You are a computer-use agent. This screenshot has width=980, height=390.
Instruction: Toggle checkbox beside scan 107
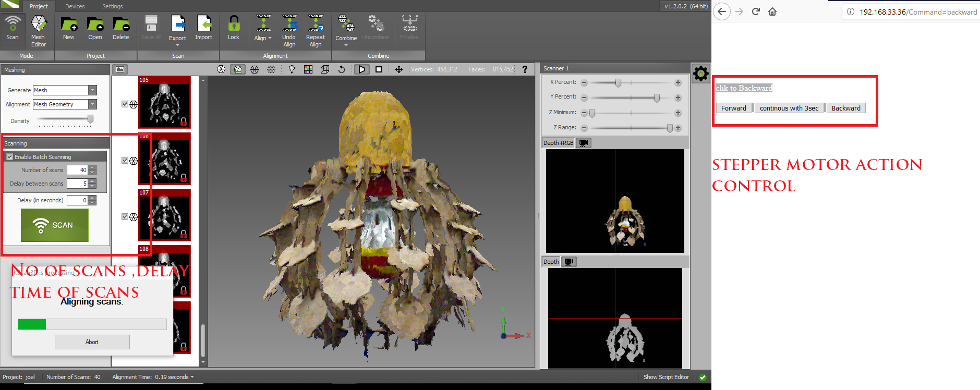pos(125,217)
